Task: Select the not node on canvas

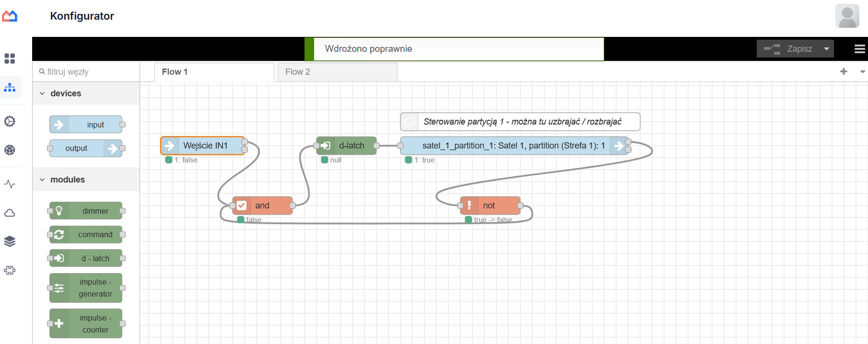Action: point(490,206)
